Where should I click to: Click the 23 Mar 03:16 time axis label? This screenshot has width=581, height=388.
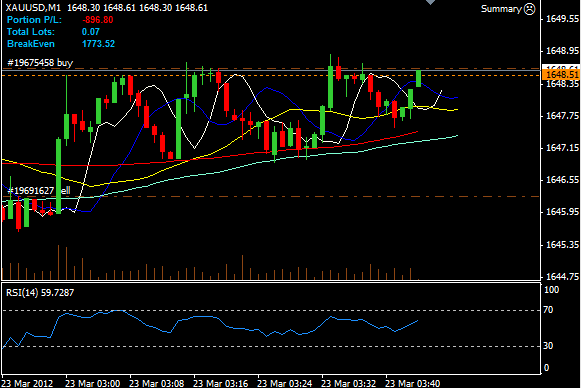(x=220, y=383)
